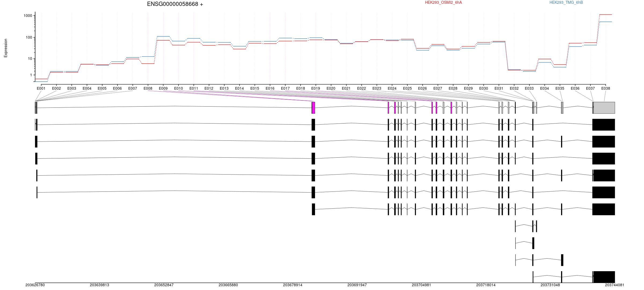Screen dimensions: 644x290
Task: Click exon label E023
Action: click(377, 88)
